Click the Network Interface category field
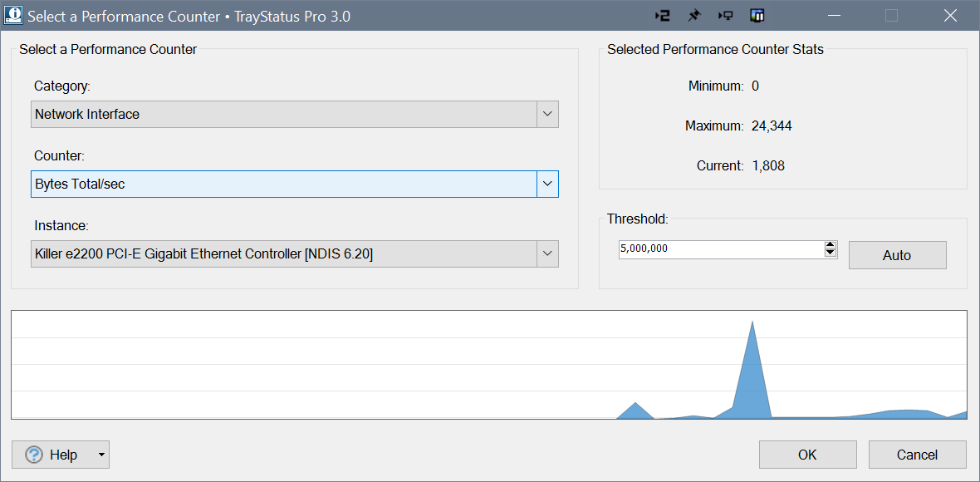Image resolution: width=980 pixels, height=482 pixels. [283, 114]
